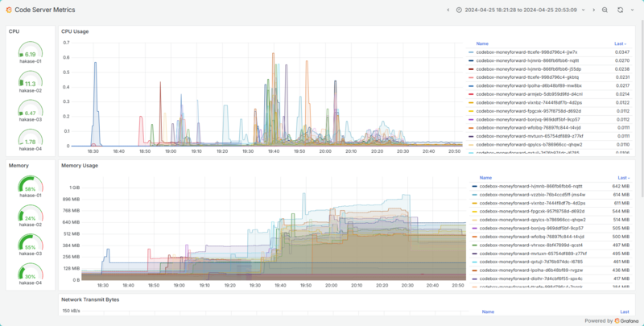This screenshot has height=326, width=644.
Task: Click the Grafana logo beside Code Server Metrics
Action: tap(9, 10)
